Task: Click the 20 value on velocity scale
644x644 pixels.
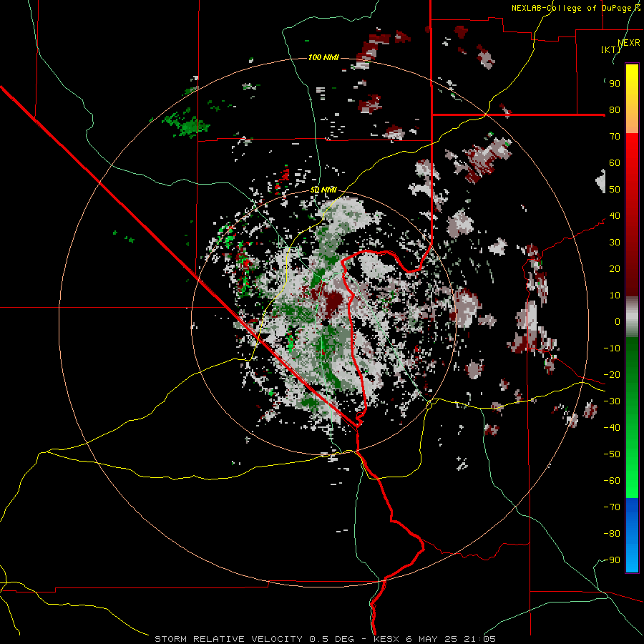Action: coord(615,269)
